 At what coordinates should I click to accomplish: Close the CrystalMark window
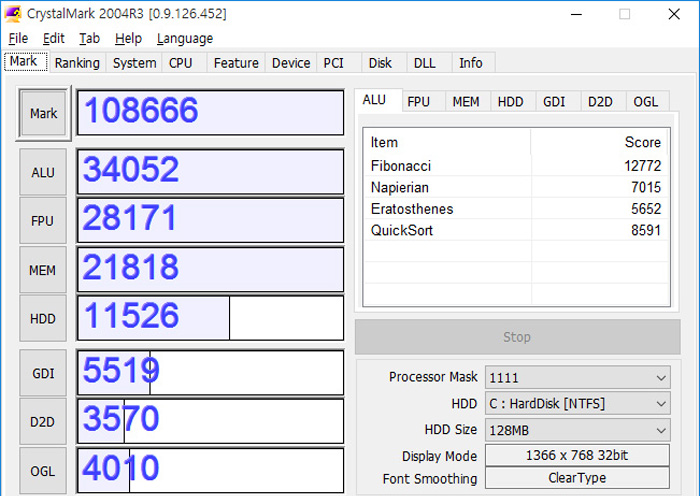(674, 14)
